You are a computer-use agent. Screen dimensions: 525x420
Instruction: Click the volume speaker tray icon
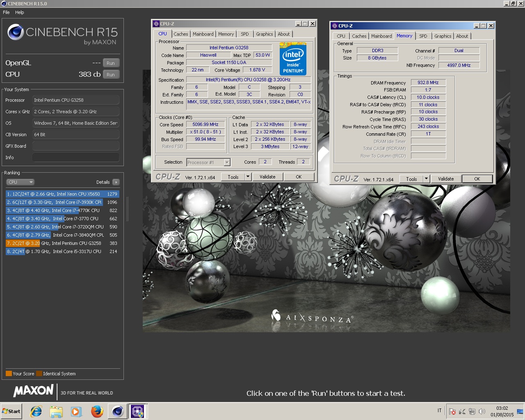[x=482, y=411]
